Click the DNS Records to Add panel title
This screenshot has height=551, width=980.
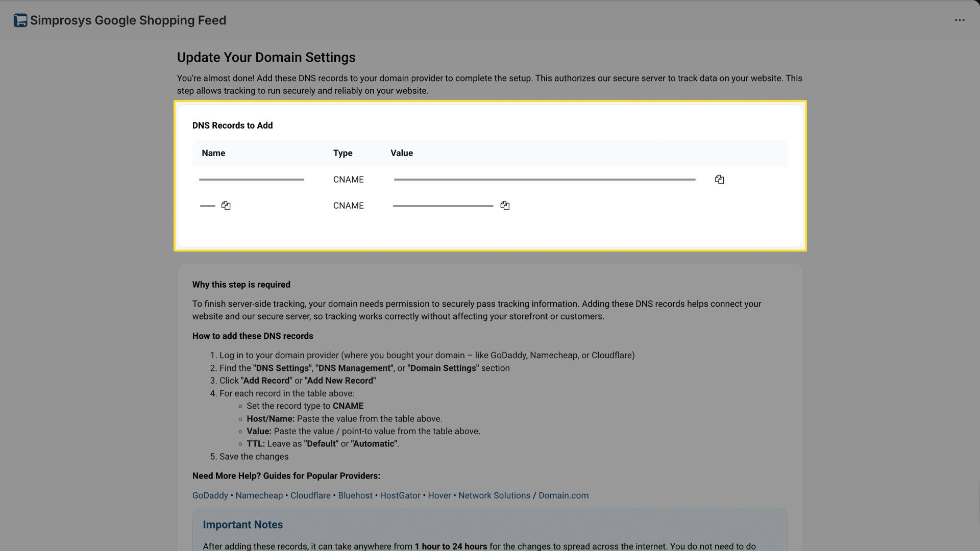click(232, 125)
